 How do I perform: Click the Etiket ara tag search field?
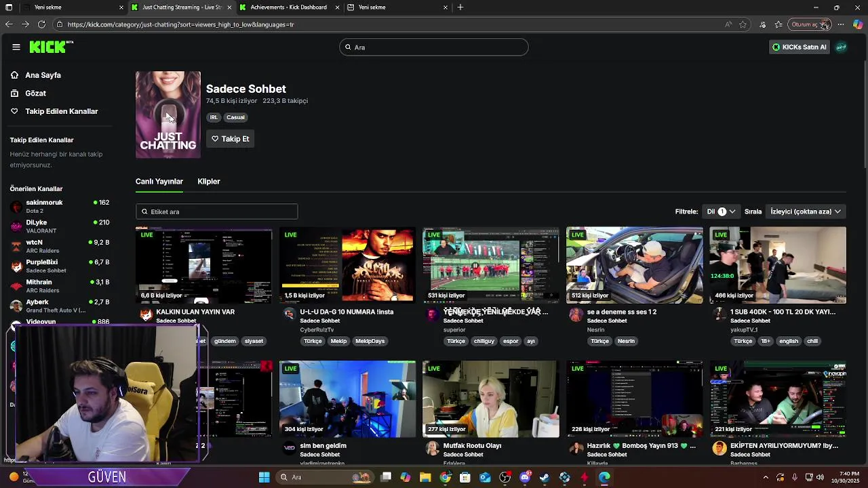[x=217, y=211]
